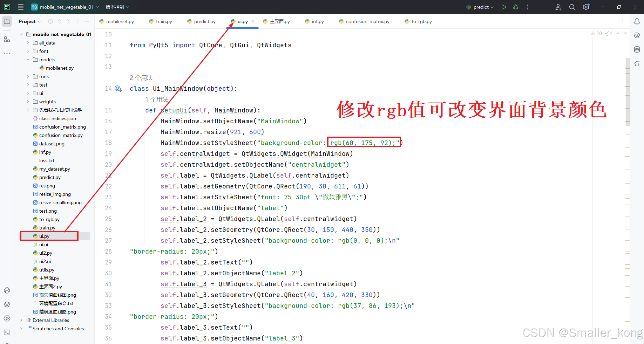This screenshot has width=644, height=344.
Task: Expand Scratches and Consoles node
Action: point(21,329)
